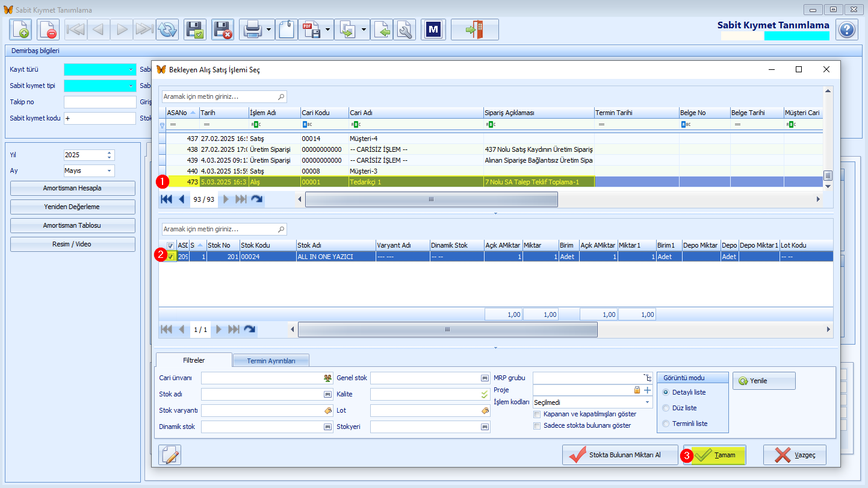Click the save icon with green check
This screenshot has height=488, width=868.
click(x=195, y=29)
